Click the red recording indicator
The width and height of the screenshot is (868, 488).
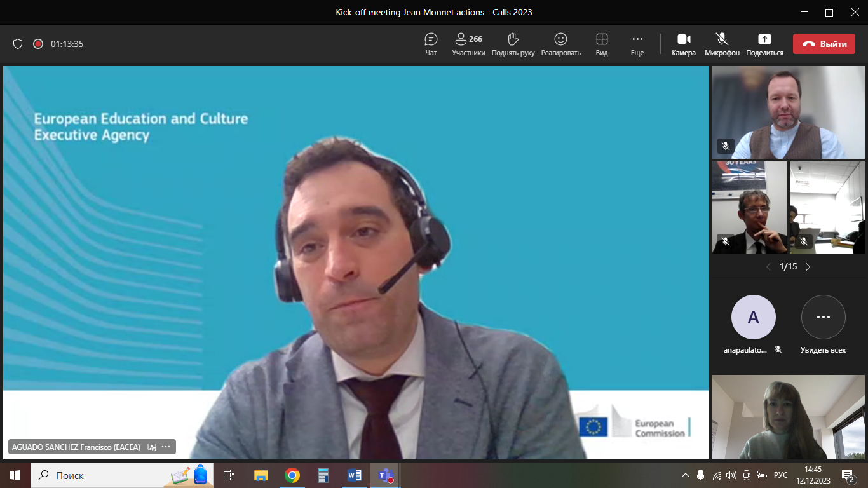[x=38, y=44]
